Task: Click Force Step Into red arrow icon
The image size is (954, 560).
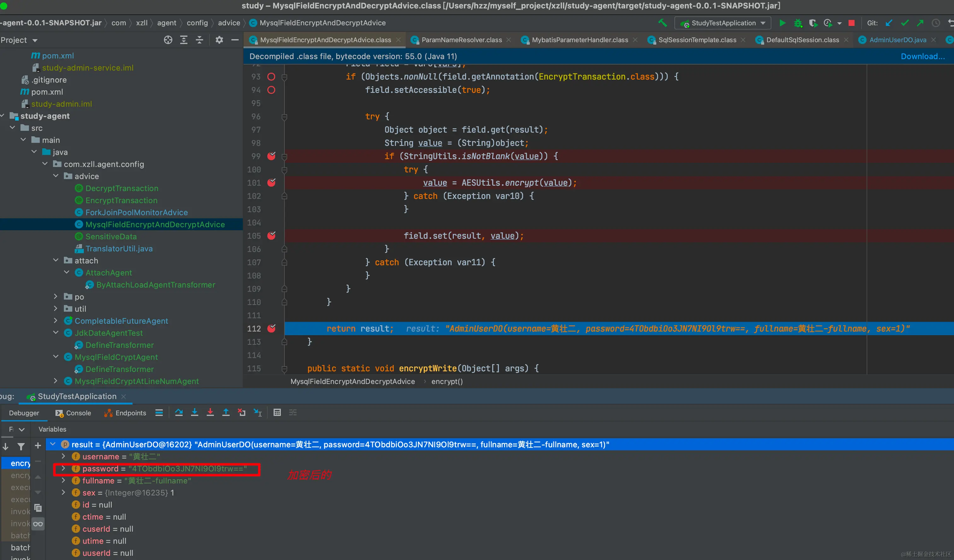Action: coord(210,412)
